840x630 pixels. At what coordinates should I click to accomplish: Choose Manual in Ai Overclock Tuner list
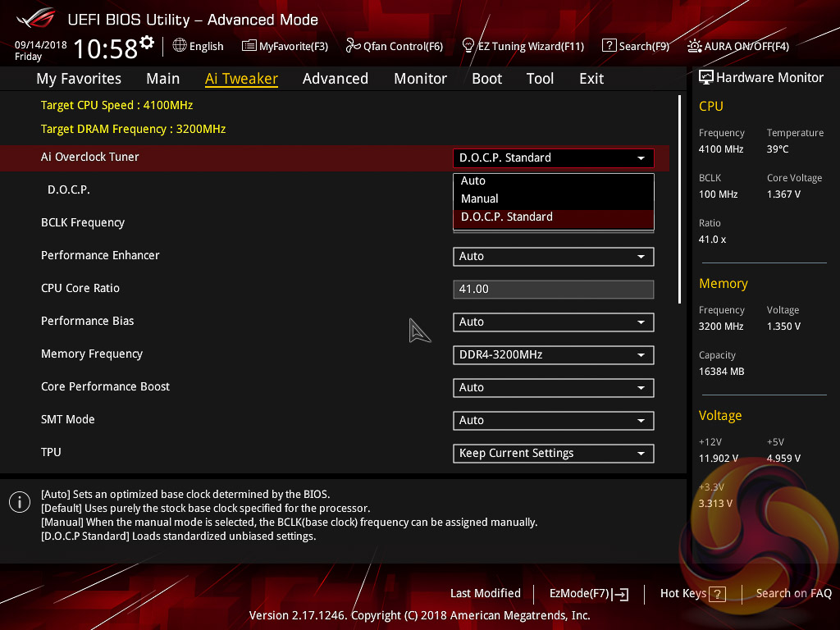(554, 199)
